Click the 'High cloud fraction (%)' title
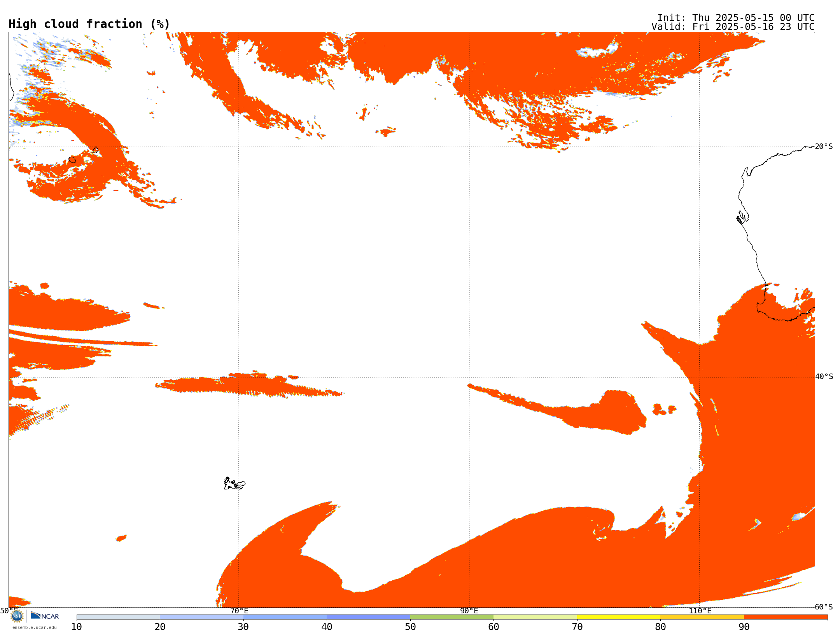 [89, 24]
